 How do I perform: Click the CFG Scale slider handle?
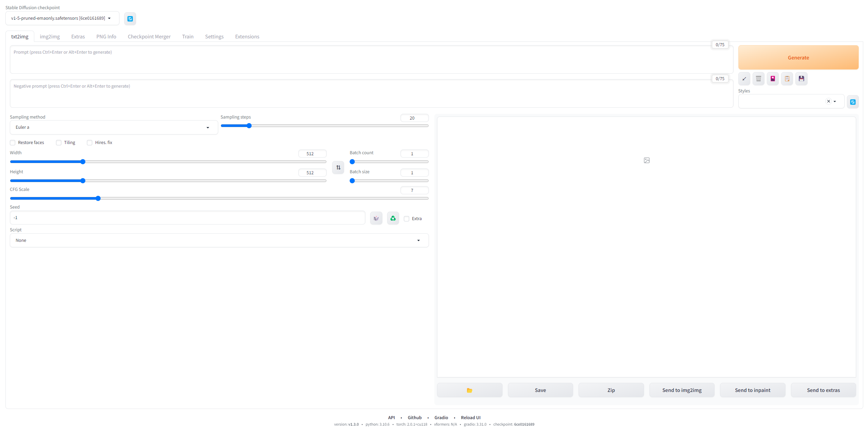[98, 198]
